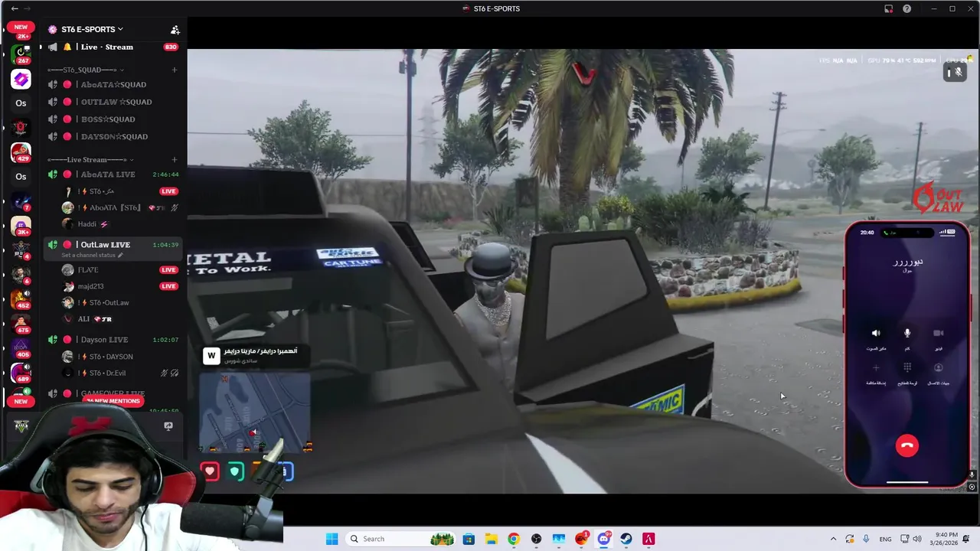Collapse the ST6_SQUAD category
This screenshot has height=551, width=980.
87,70
